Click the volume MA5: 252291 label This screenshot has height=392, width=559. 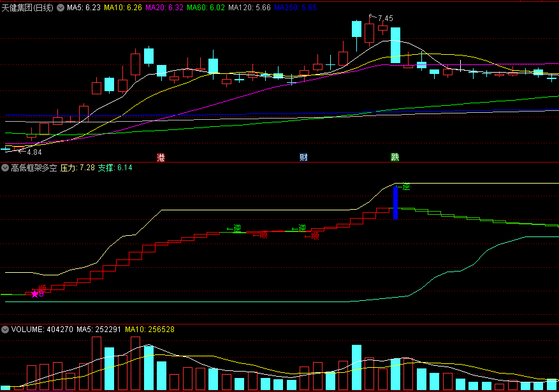[x=99, y=330]
